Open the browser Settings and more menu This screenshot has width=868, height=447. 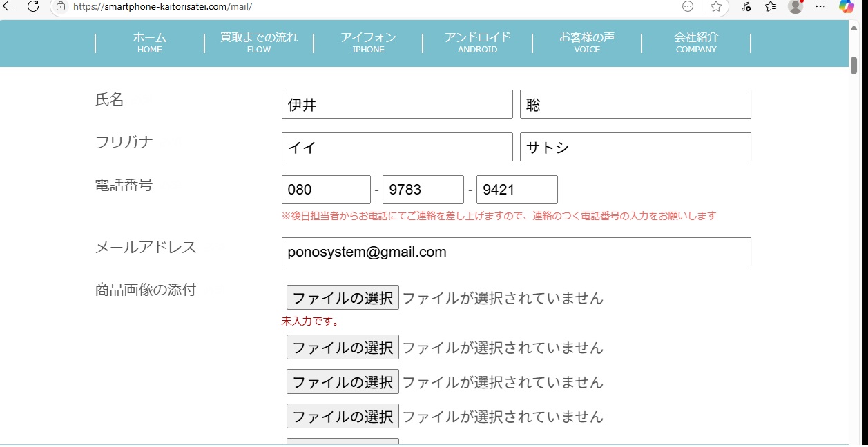(820, 6)
